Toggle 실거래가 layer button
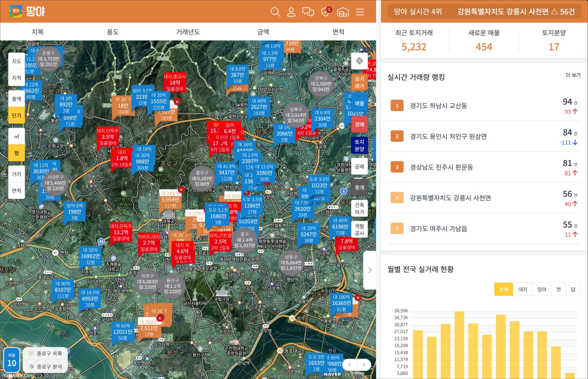This screenshot has height=379, width=588. point(360,82)
